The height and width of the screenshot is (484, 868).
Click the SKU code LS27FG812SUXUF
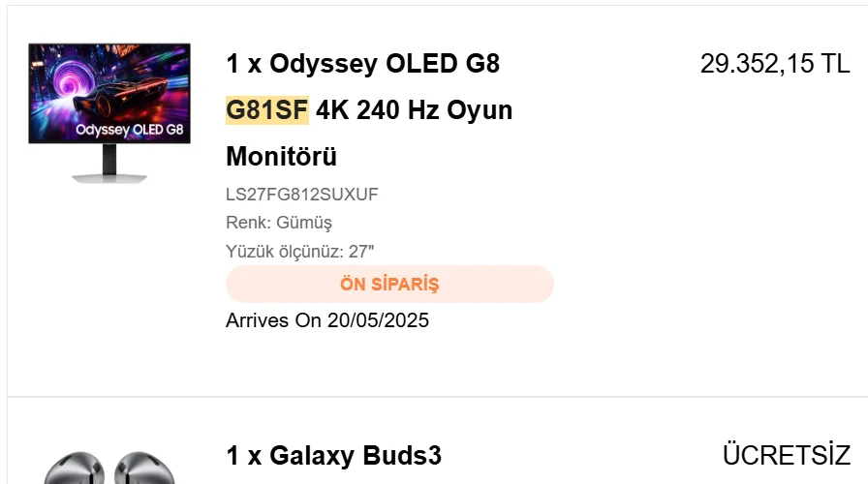click(x=301, y=195)
